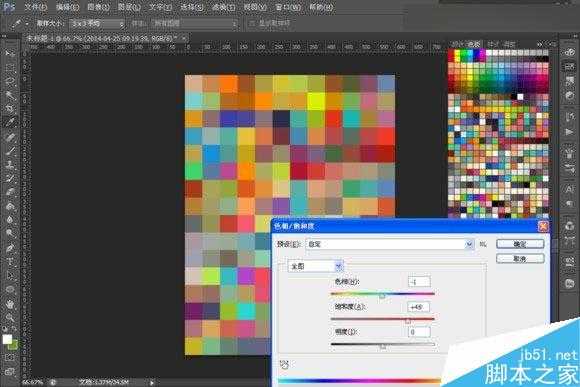Select the Eyedropper tool in toolbox

(10, 122)
